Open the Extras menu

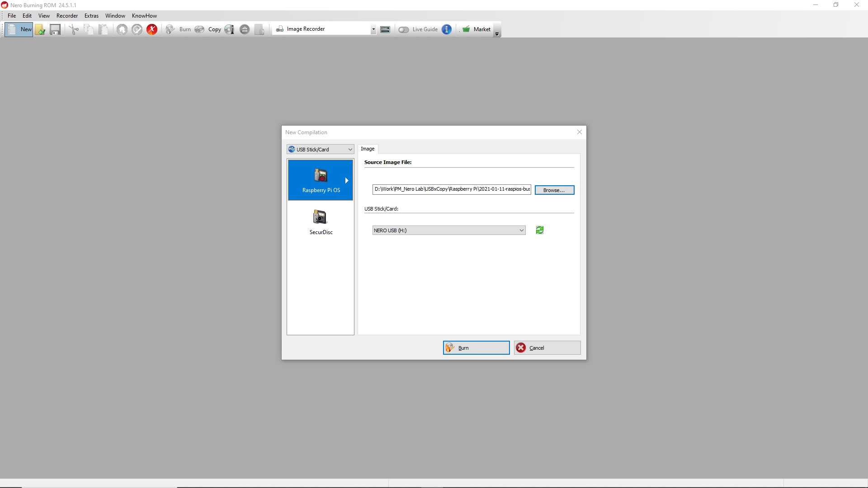(91, 16)
